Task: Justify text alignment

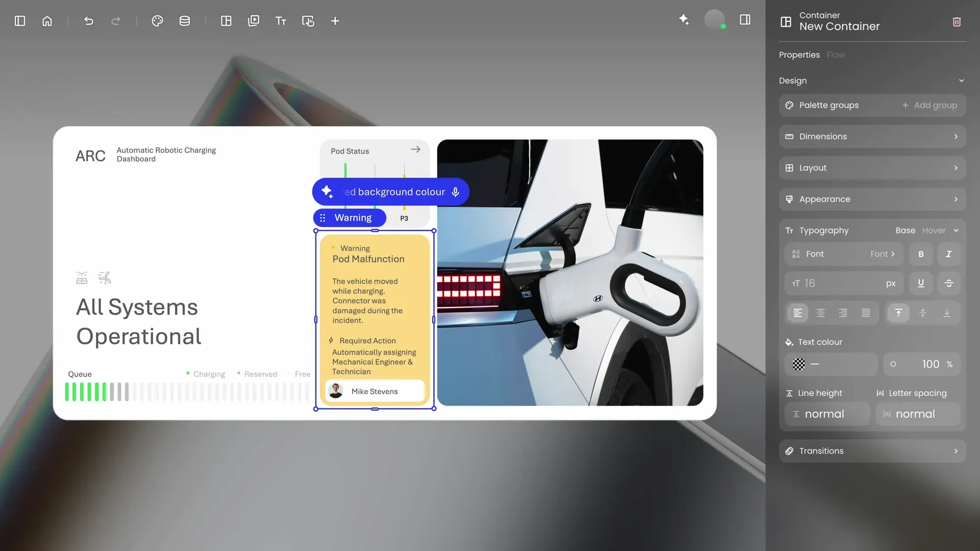Action: (866, 313)
